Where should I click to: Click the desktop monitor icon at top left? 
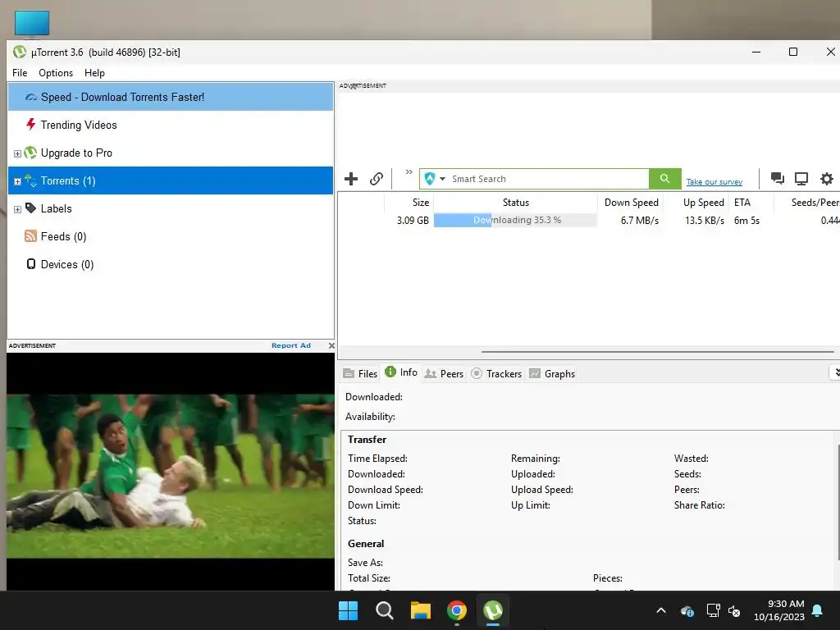point(32,24)
